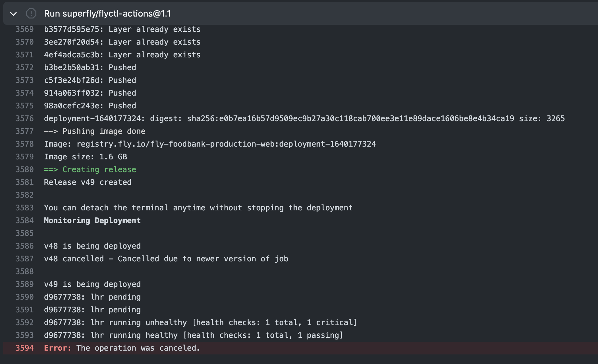Click line number 3587 link
The height and width of the screenshot is (364, 598).
pos(25,259)
